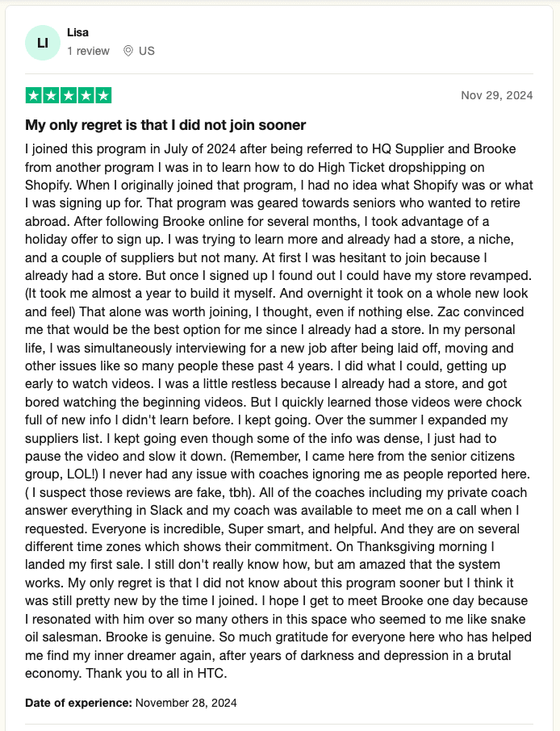Select the first green rating star
Image resolution: width=560 pixels, height=731 pixels.
33,95
